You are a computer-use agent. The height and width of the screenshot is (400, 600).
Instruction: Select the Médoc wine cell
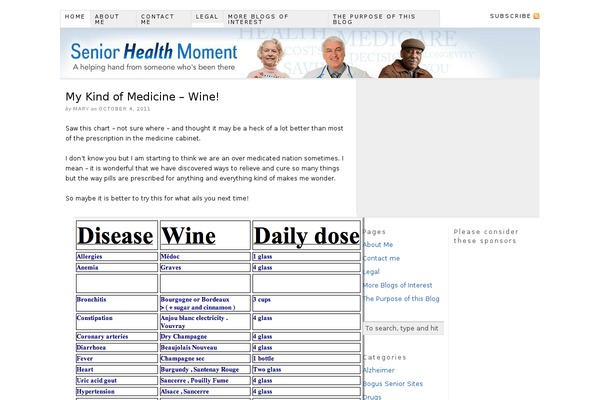pos(205,256)
